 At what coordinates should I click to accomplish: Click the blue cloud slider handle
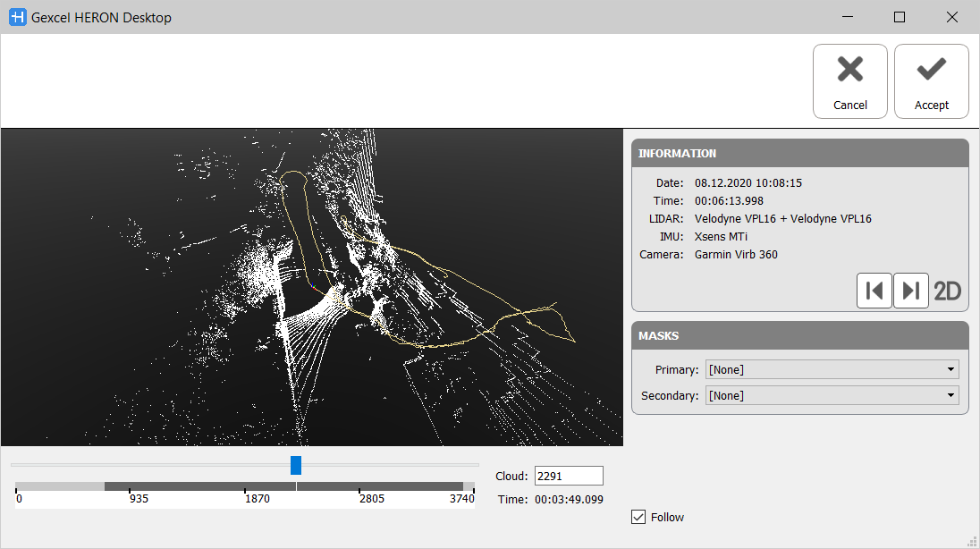[x=296, y=465]
